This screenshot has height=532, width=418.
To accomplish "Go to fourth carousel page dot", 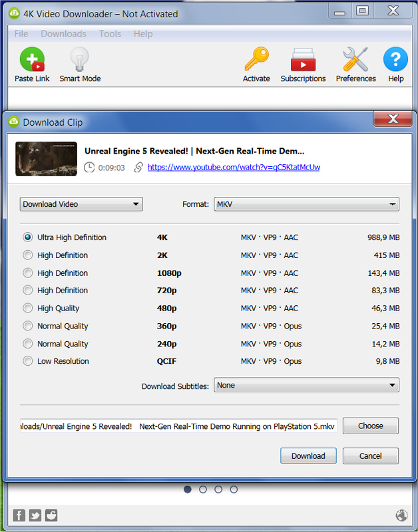I will (x=234, y=489).
